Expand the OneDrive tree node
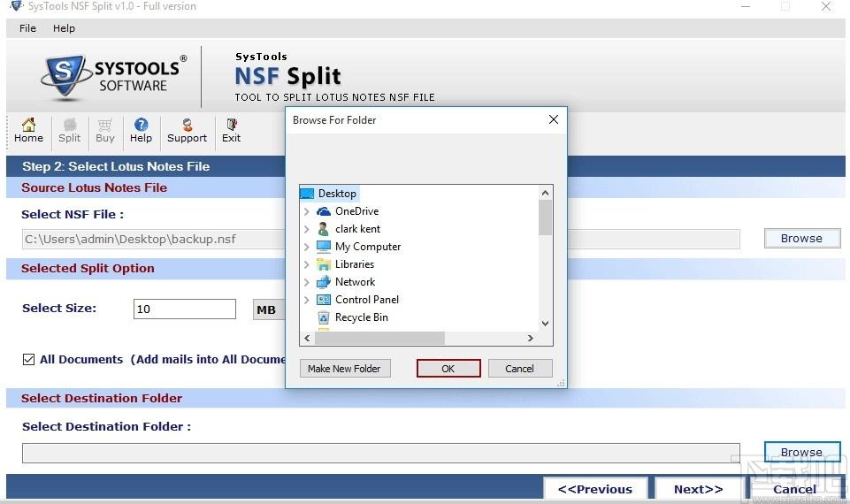The image size is (850, 504). pyautogui.click(x=307, y=211)
